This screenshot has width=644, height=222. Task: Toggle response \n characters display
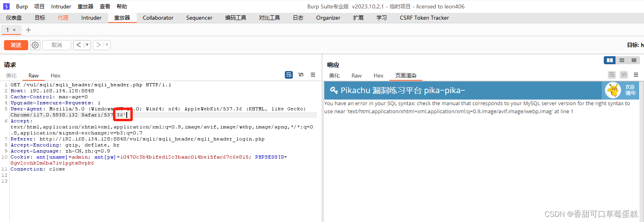[x=624, y=75]
